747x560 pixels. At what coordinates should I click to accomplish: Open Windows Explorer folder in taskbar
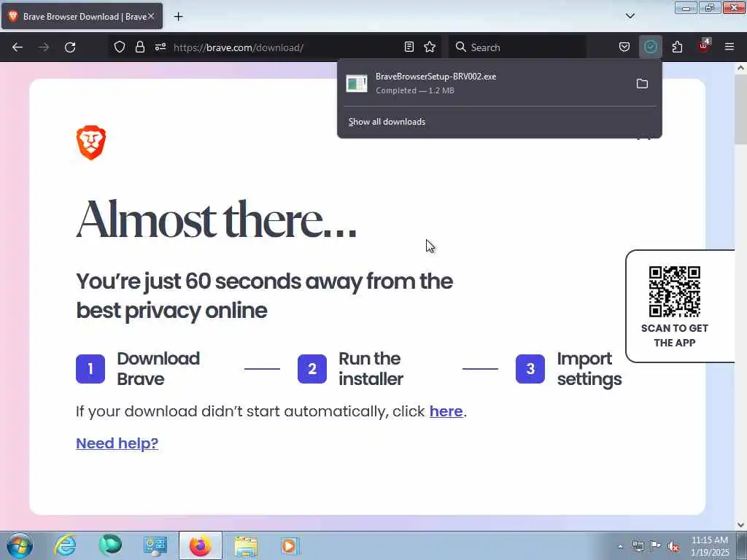point(246,546)
